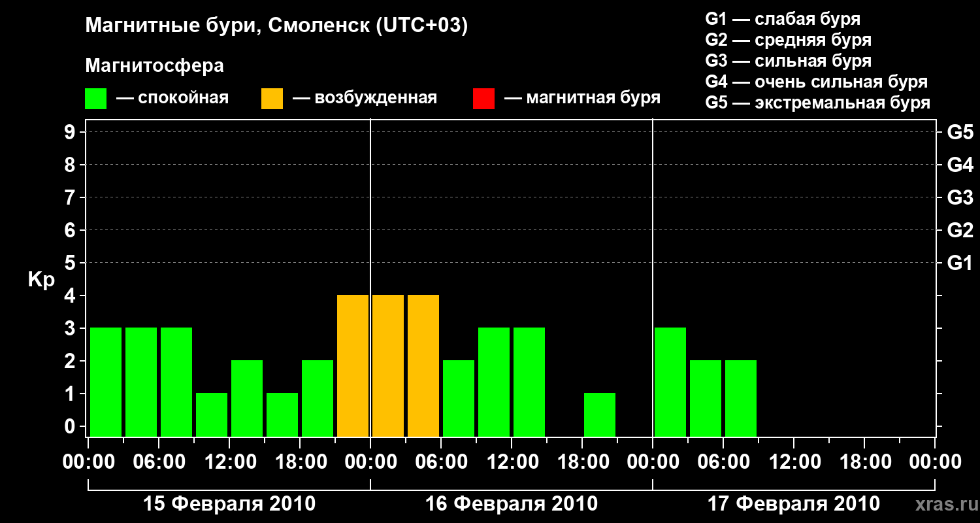
Task: Select the 16 February 06:00–09:00 Kp 2 bar
Action: [x=459, y=398]
